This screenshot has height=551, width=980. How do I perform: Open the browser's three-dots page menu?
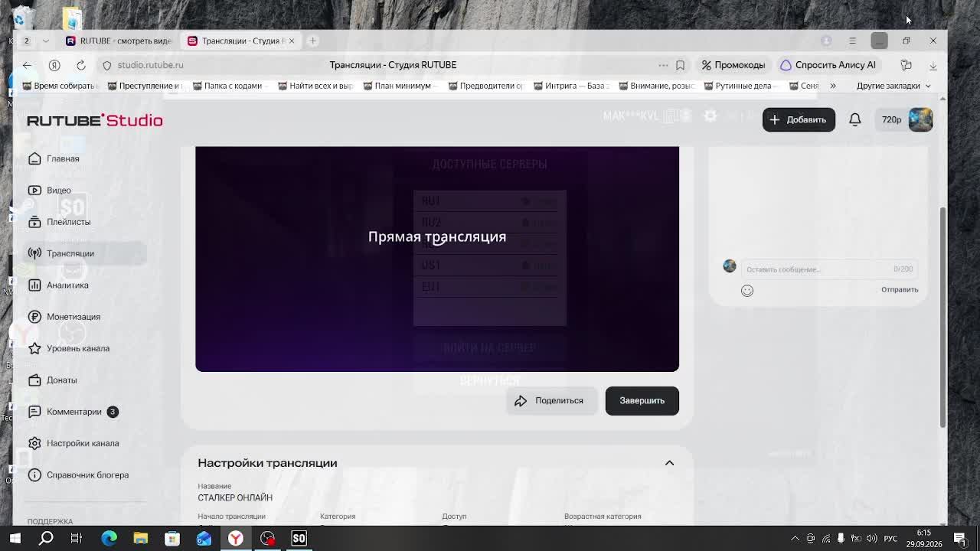click(663, 65)
